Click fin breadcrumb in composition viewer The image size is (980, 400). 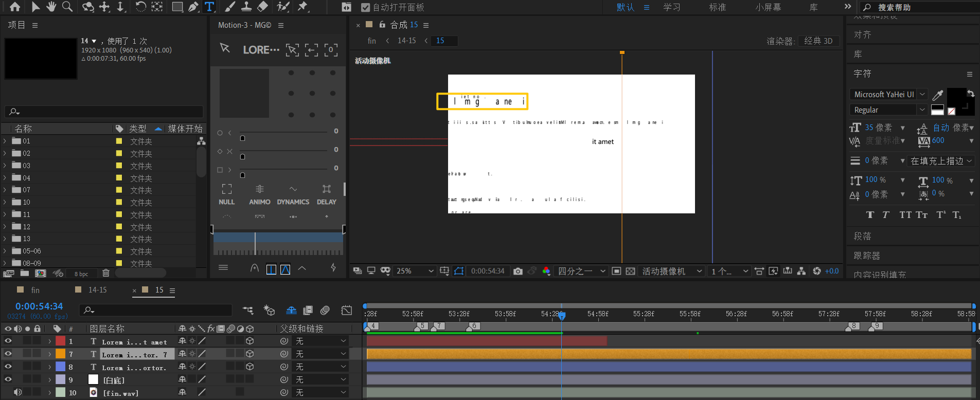coord(371,41)
